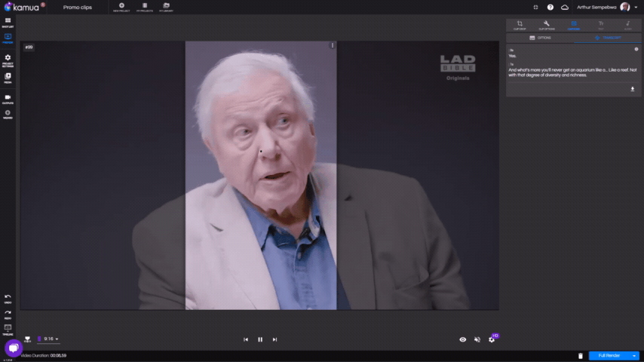
Task: Pause the video playback
Action: pos(260,339)
